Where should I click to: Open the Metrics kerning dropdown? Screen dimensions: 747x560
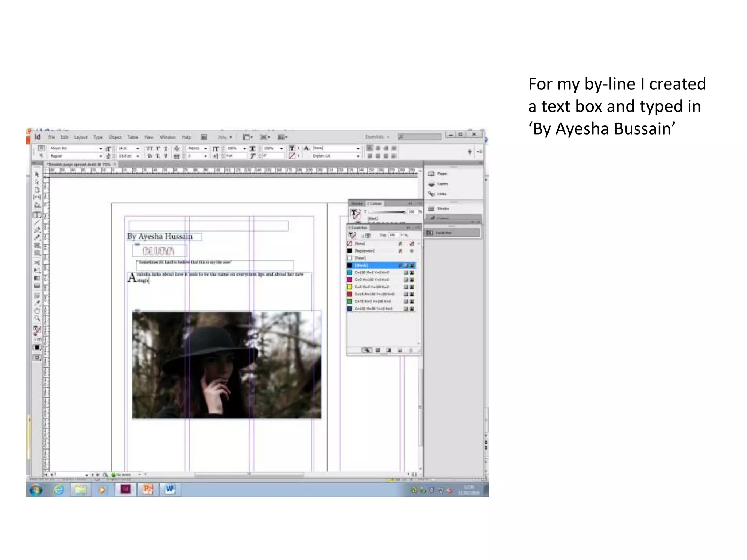205,148
